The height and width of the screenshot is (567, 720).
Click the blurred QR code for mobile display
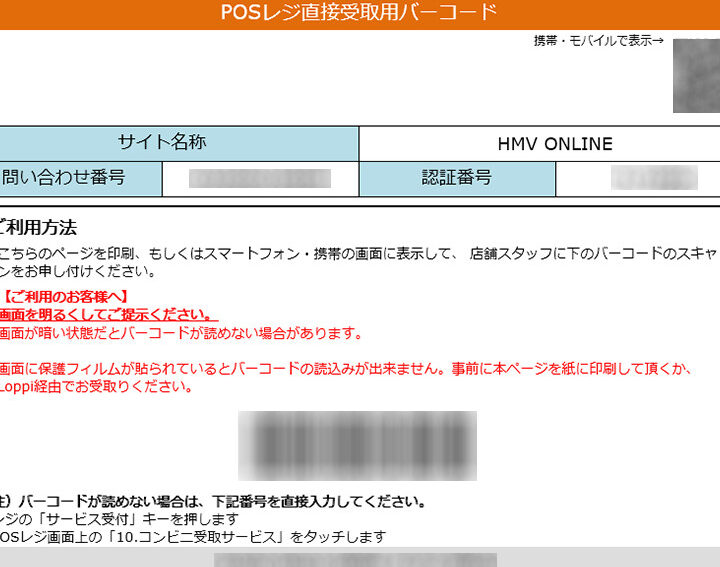(697, 76)
